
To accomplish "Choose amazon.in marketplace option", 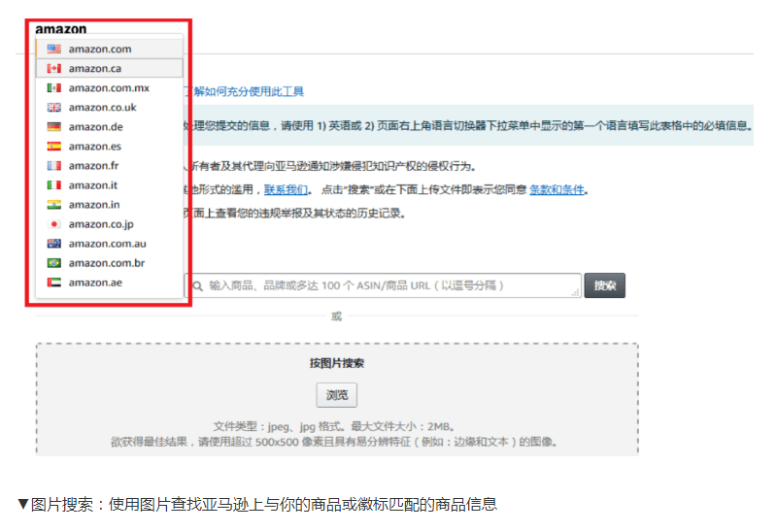I will [93, 205].
